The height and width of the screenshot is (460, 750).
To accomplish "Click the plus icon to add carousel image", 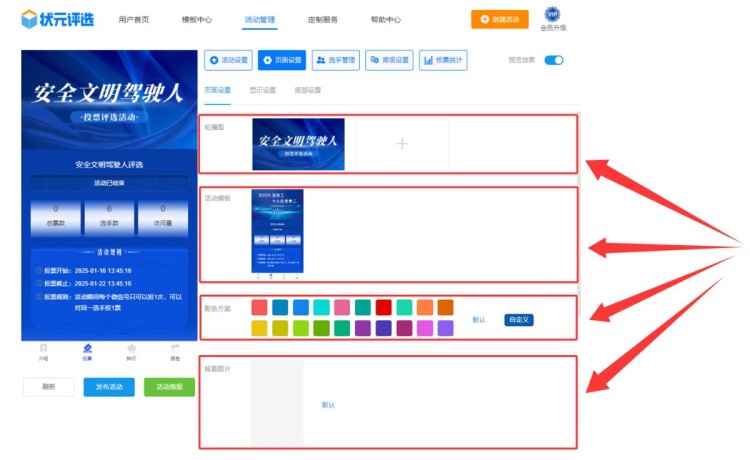I will 402,144.
